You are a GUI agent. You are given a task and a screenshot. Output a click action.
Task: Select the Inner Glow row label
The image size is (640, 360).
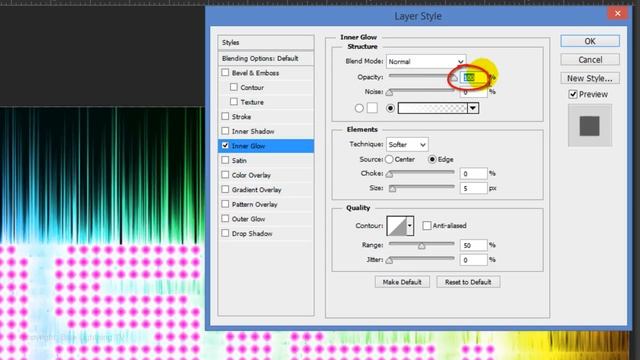click(248, 146)
